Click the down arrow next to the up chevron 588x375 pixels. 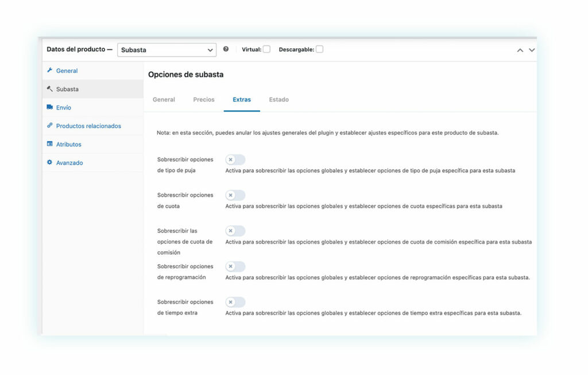(x=532, y=51)
